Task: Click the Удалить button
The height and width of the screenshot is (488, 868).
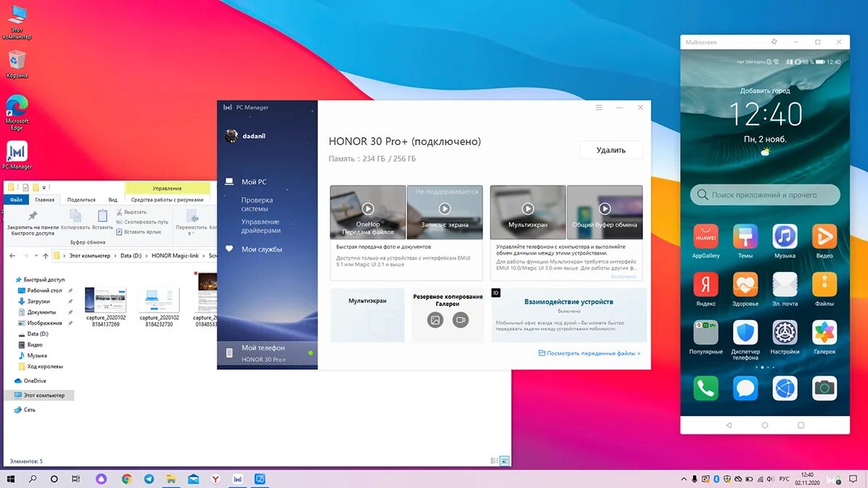Action: [x=611, y=150]
